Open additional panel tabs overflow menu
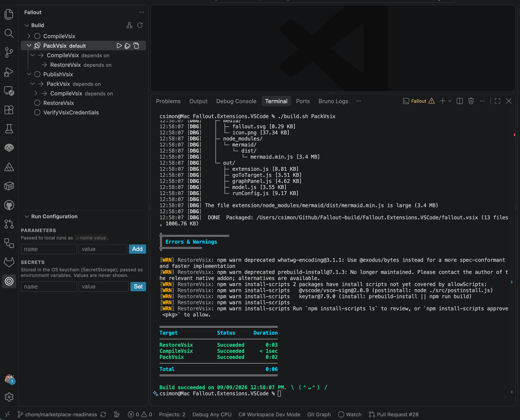 [x=359, y=101]
